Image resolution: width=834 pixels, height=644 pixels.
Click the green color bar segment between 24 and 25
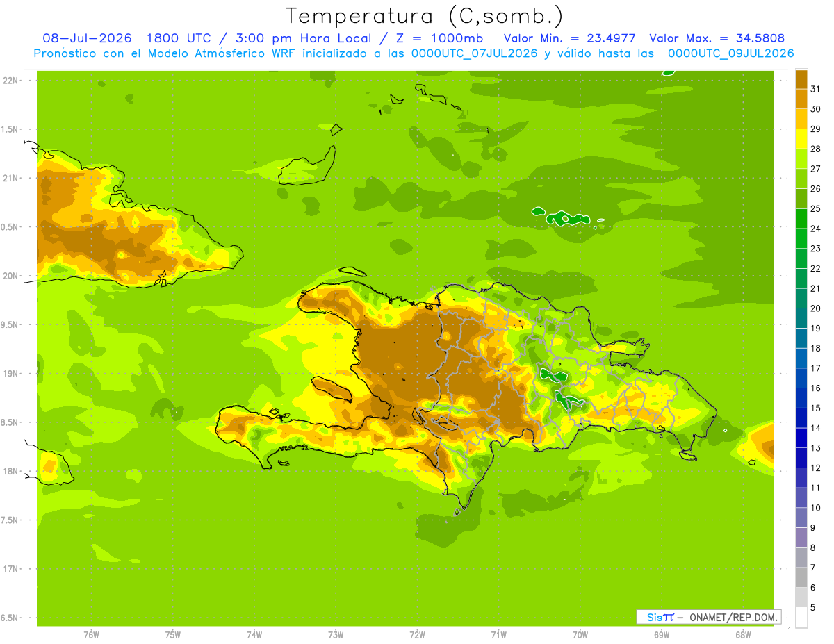801,218
